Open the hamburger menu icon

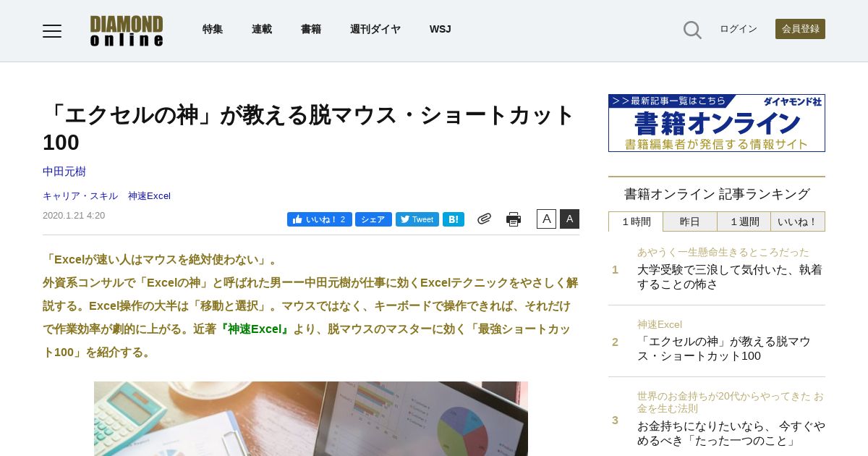tap(52, 30)
